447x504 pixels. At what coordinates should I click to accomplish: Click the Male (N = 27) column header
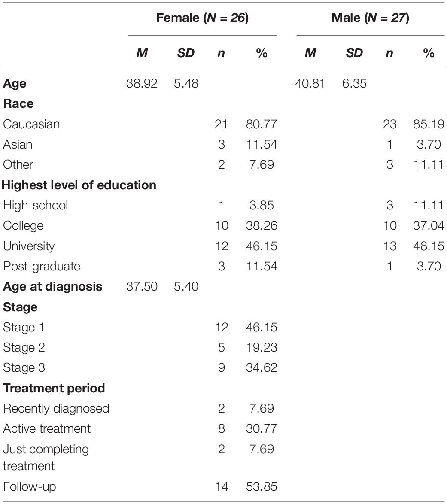pyautogui.click(x=370, y=18)
